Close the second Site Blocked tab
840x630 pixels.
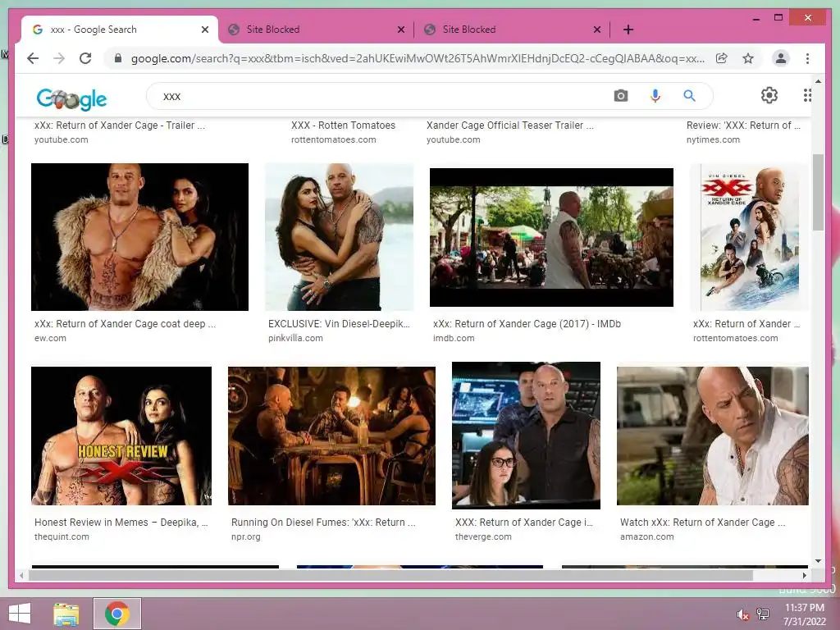tap(597, 30)
